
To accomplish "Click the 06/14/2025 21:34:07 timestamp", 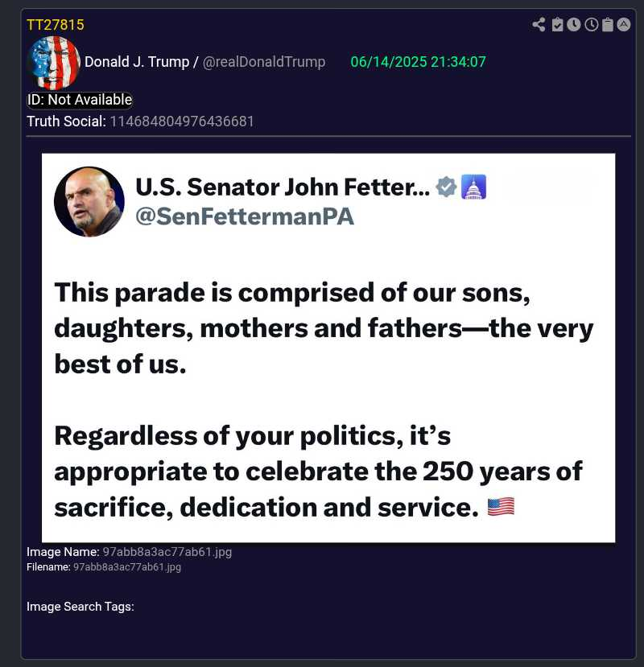I will click(418, 62).
